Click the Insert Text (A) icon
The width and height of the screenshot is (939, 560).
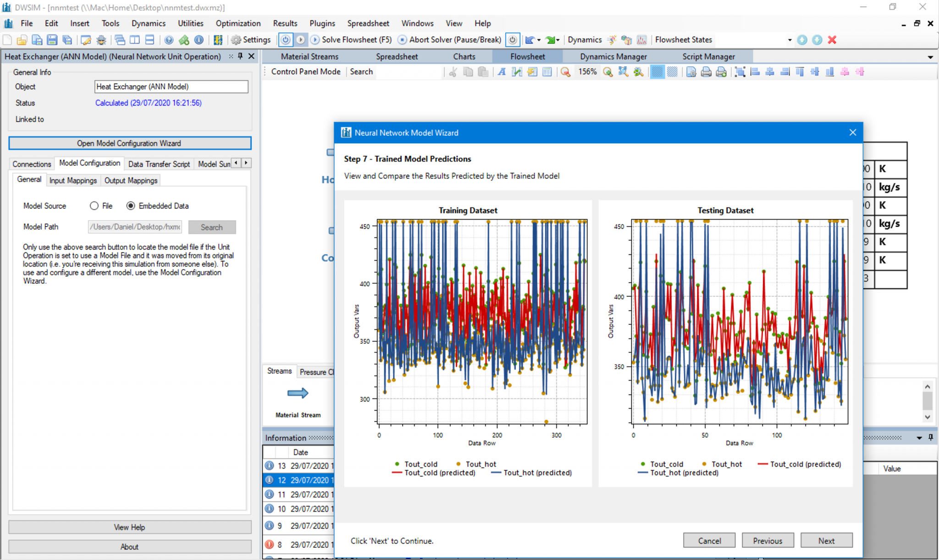pos(501,71)
